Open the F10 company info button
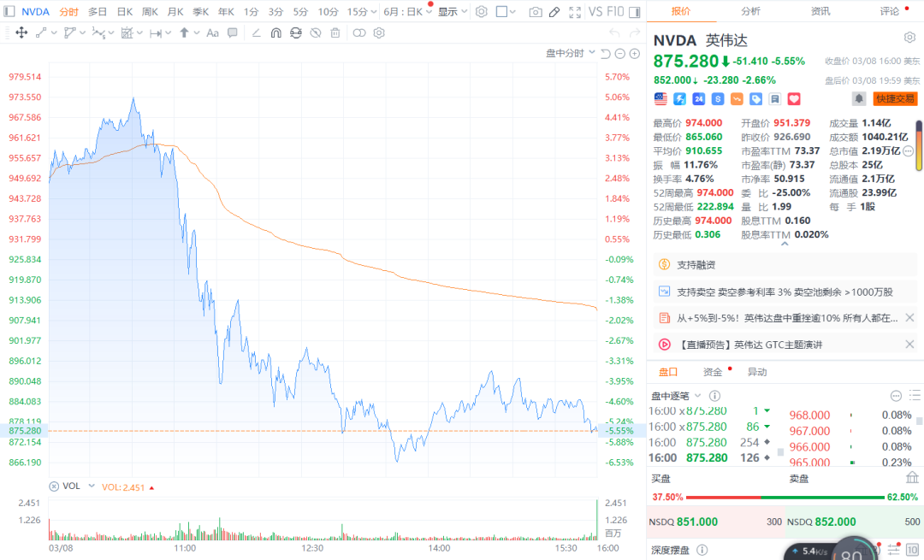This screenshot has height=560, width=924. tap(614, 12)
